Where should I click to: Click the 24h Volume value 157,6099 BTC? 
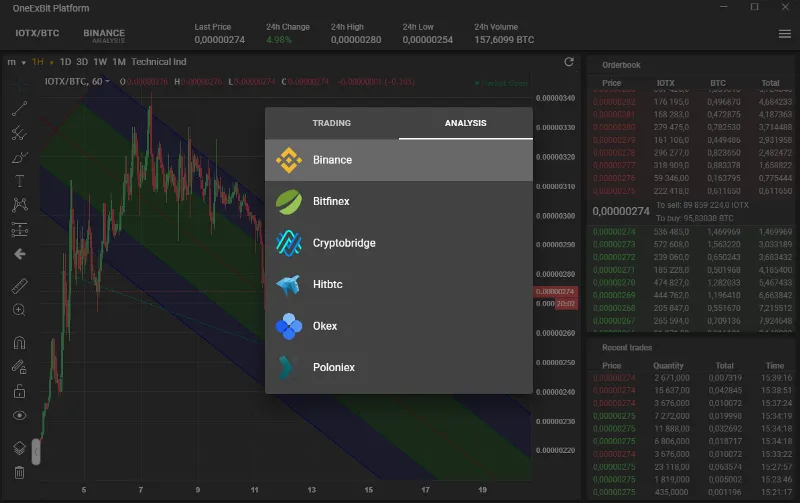point(504,40)
